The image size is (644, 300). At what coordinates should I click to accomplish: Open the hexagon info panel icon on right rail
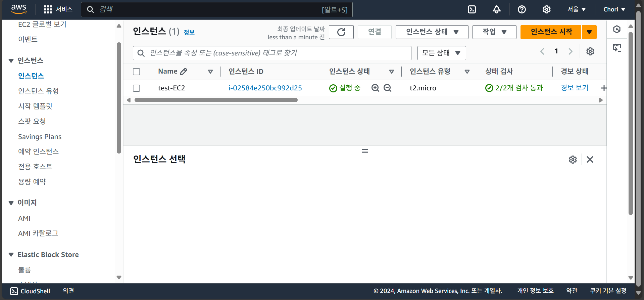point(617,29)
